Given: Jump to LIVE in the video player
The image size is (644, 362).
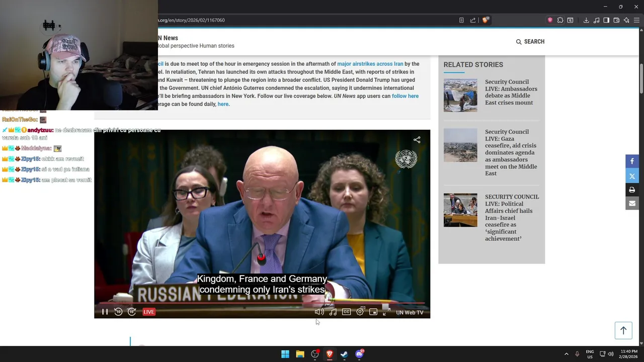Looking at the screenshot, I should point(149,312).
